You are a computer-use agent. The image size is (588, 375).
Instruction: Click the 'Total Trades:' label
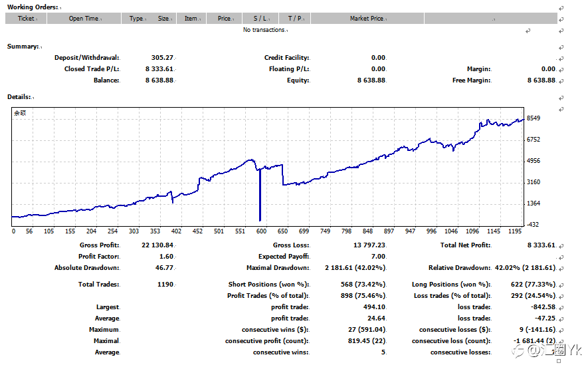(98, 285)
